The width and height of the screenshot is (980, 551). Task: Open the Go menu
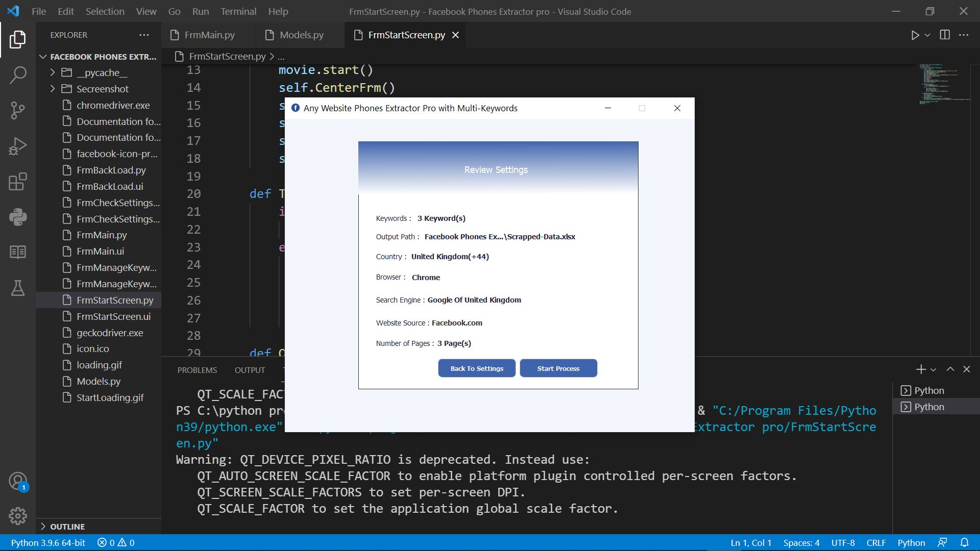tap(174, 11)
